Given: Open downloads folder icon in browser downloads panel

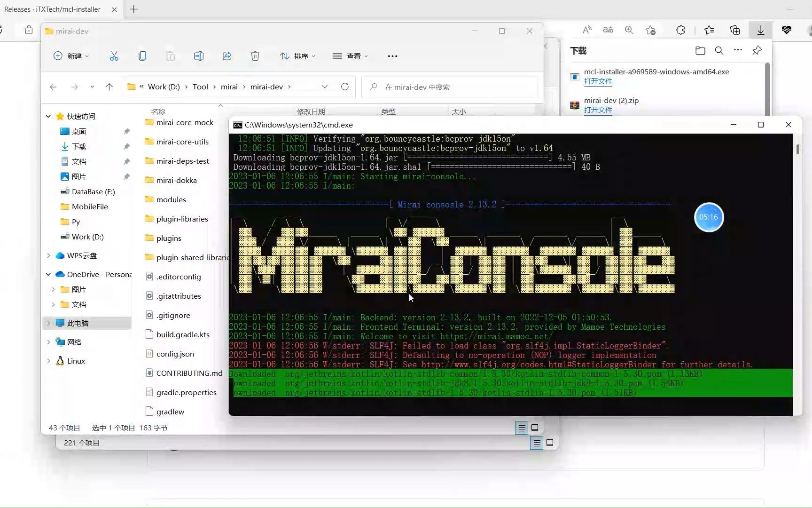Looking at the screenshot, I should point(700,50).
